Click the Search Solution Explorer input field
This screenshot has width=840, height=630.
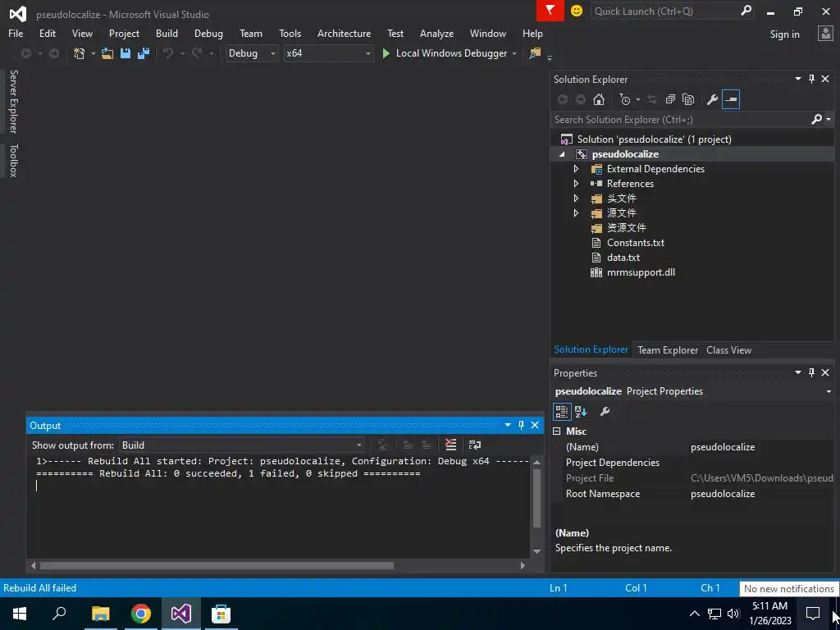coord(680,120)
